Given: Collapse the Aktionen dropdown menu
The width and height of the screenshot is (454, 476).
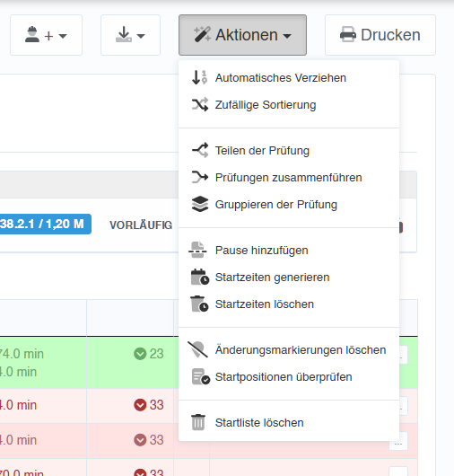Looking at the screenshot, I should (x=242, y=35).
